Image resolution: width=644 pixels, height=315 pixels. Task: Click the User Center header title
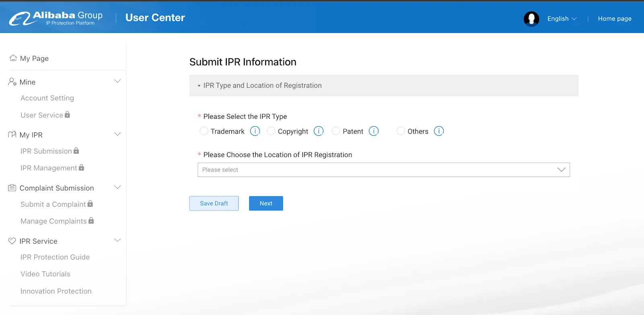point(155,18)
